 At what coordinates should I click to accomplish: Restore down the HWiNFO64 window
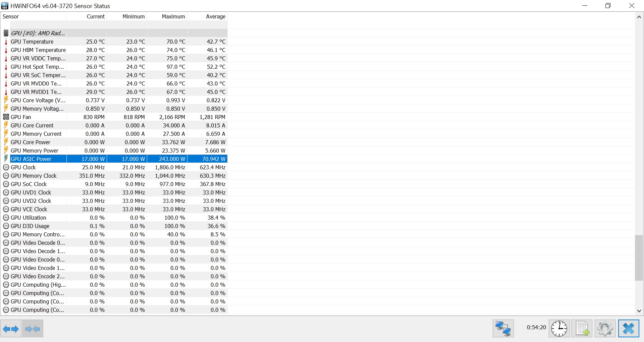(x=608, y=6)
